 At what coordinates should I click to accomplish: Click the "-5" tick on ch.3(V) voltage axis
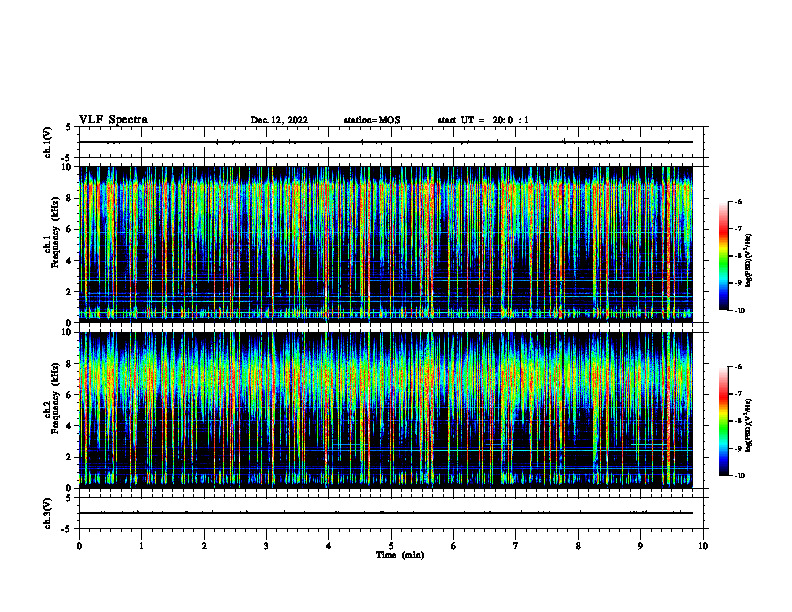[x=66, y=529]
